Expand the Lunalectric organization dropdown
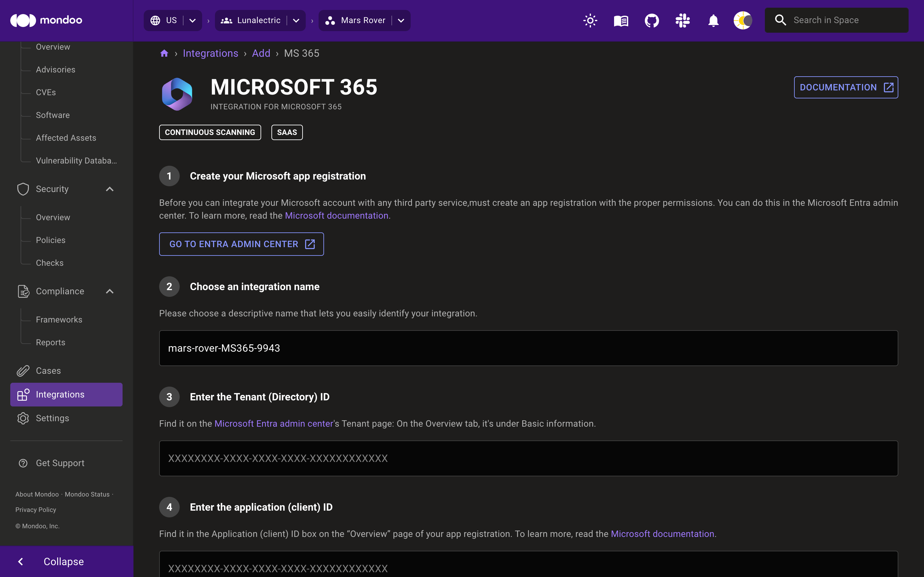 [x=297, y=20]
